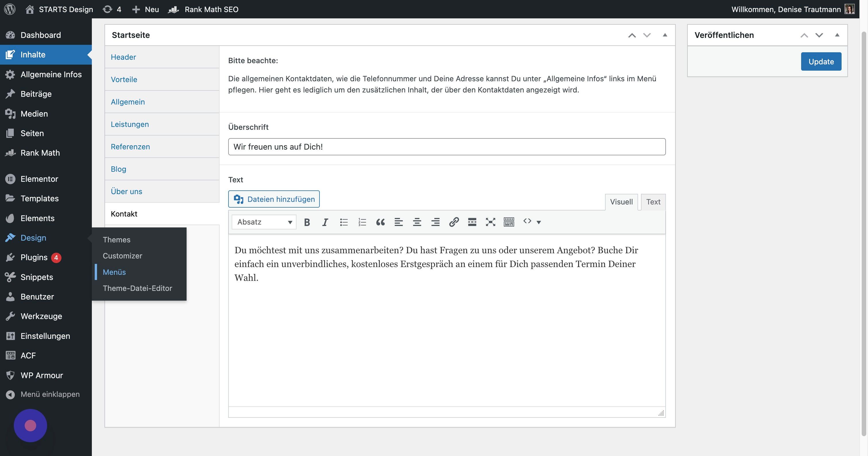Switch to the Header tab
Screen dimensions: 868x456
[162, 57]
